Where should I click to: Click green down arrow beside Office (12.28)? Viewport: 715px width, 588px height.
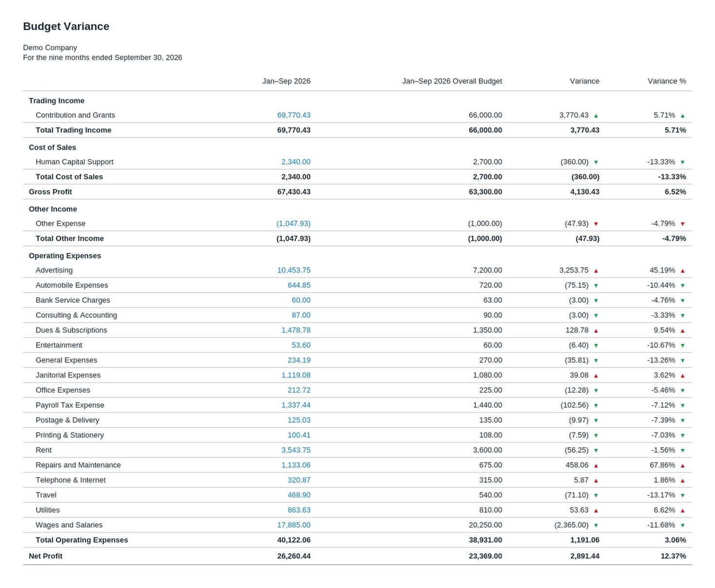click(x=596, y=391)
